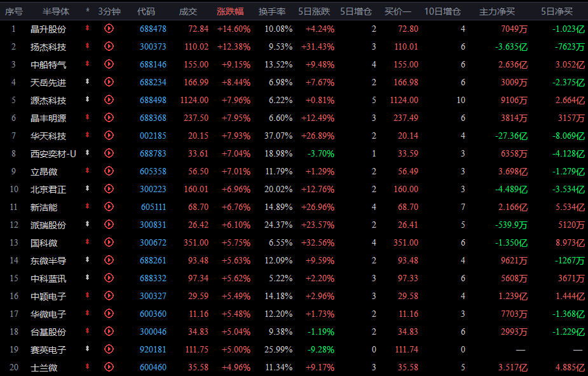Open stock code 002185
Viewport: 588px width, 376px height.
point(153,136)
